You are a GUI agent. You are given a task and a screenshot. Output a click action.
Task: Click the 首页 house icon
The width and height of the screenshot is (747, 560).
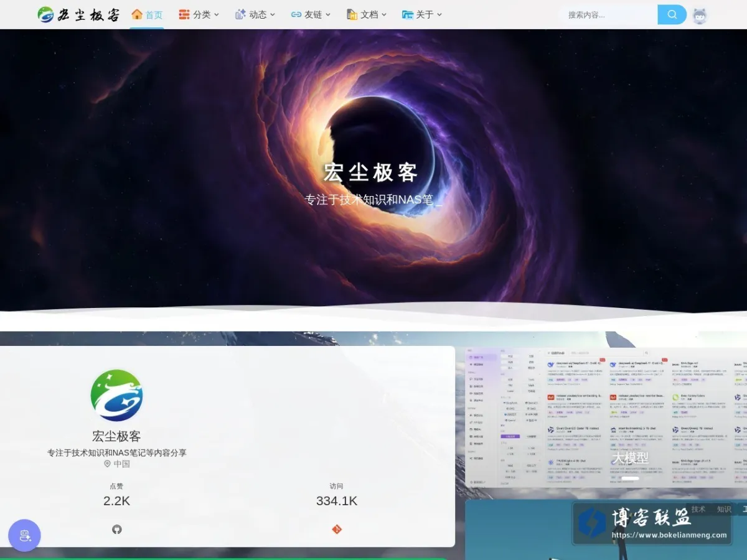point(137,14)
